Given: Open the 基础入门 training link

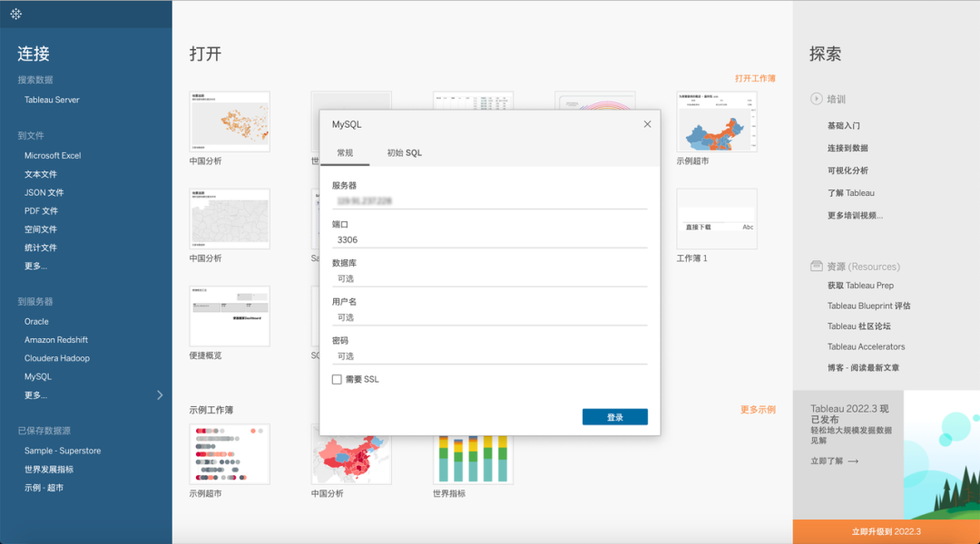Looking at the screenshot, I should tap(844, 125).
